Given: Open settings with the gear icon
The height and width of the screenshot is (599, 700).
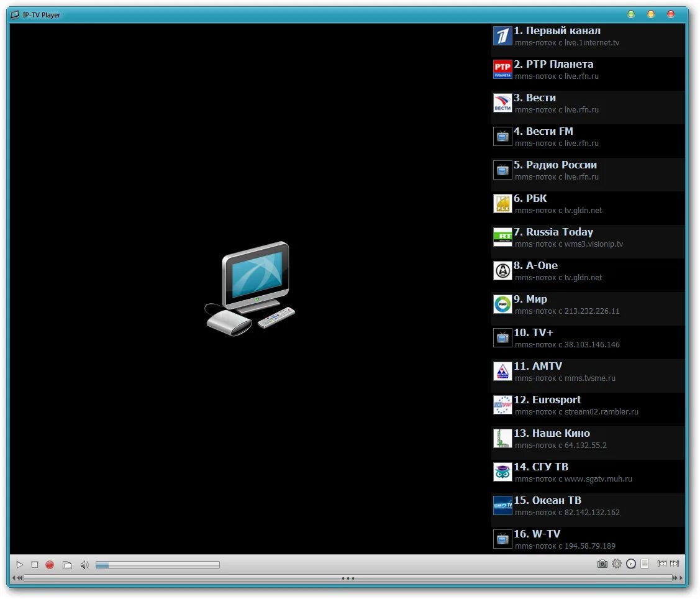Looking at the screenshot, I should [x=617, y=564].
